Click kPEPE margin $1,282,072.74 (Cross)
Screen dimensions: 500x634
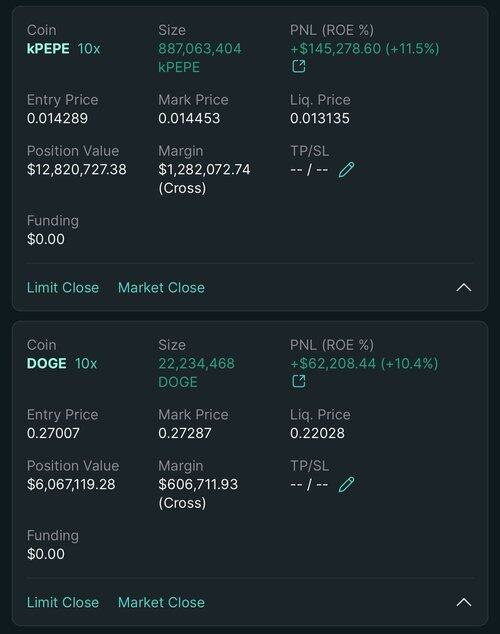pyautogui.click(x=204, y=178)
